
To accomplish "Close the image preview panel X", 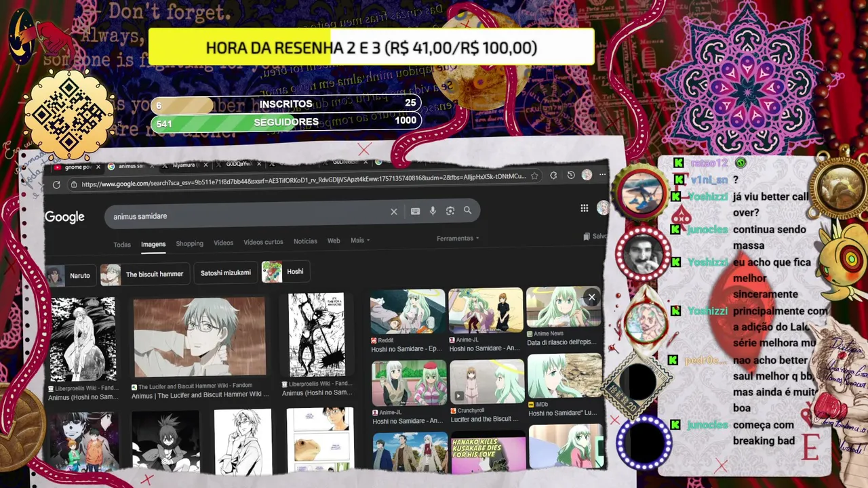I will pyautogui.click(x=591, y=297).
